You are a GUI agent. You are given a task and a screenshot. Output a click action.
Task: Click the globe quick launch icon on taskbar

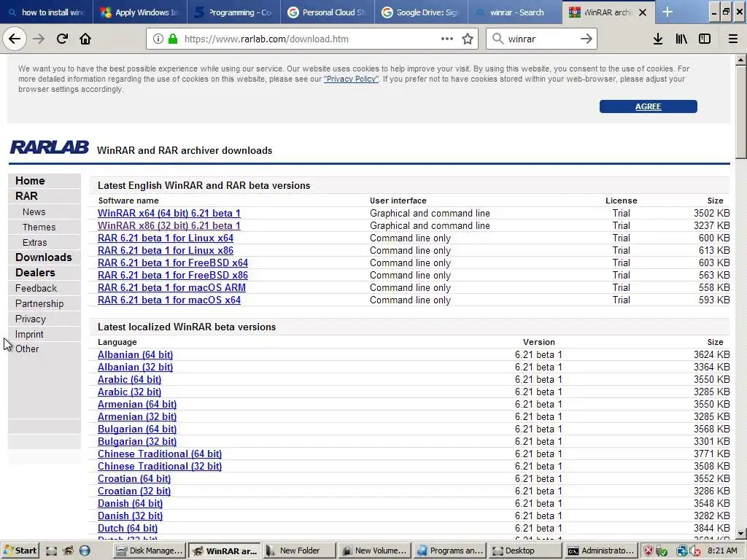85,551
